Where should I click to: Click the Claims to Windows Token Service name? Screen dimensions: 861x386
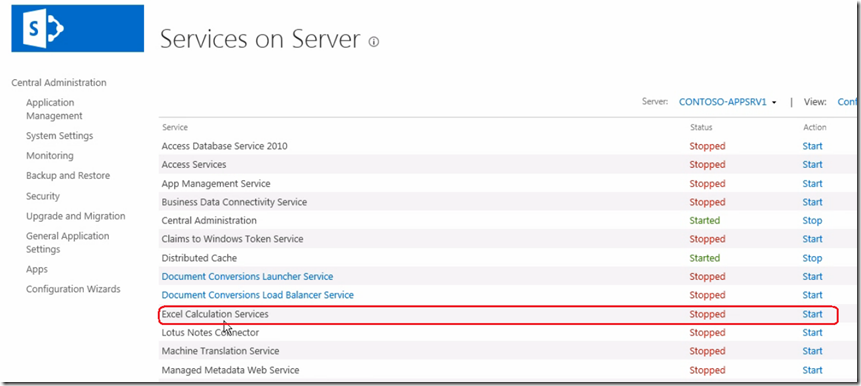(x=232, y=239)
